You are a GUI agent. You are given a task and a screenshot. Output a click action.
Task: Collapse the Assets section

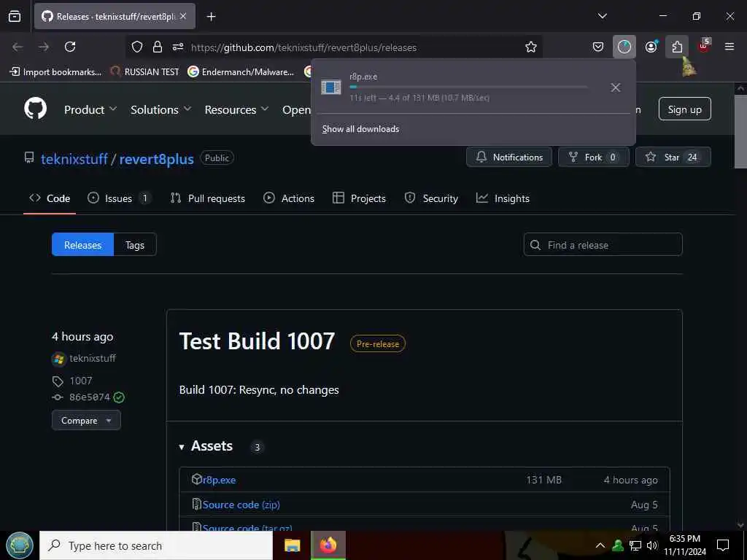click(206, 446)
